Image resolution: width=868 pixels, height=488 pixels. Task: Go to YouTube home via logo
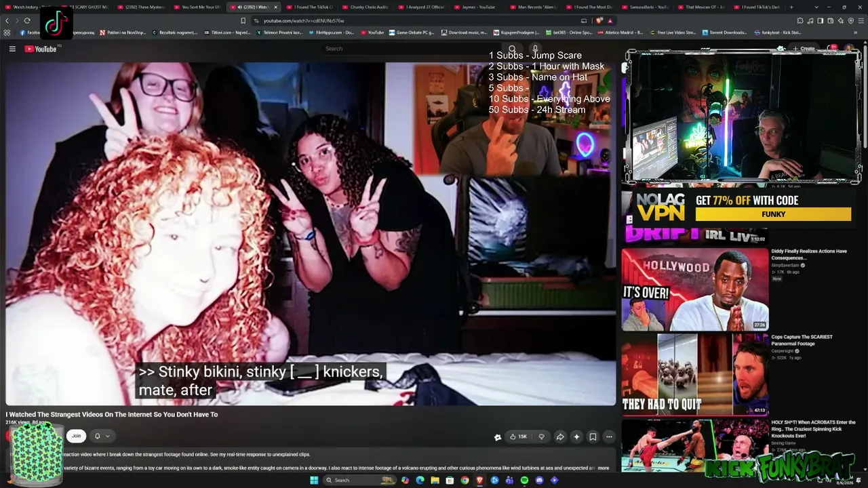click(x=41, y=49)
